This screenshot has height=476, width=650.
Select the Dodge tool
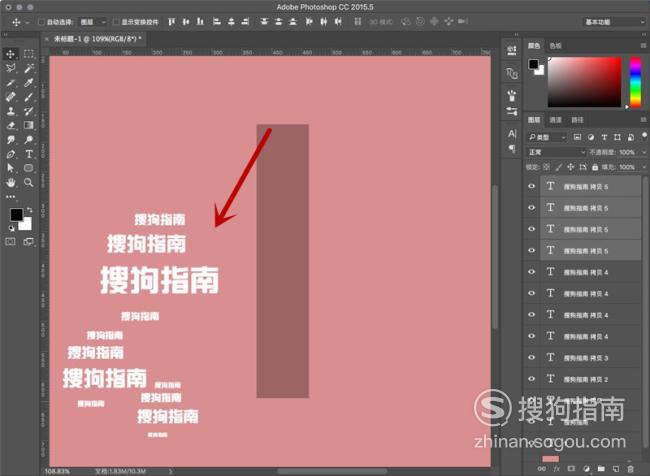pos(29,140)
